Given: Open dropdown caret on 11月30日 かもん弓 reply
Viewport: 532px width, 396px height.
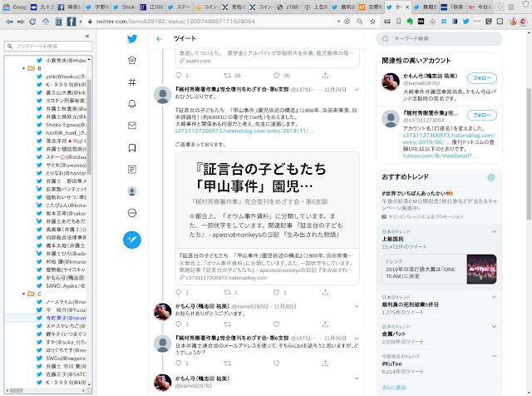Looking at the screenshot, I should 357,306.
